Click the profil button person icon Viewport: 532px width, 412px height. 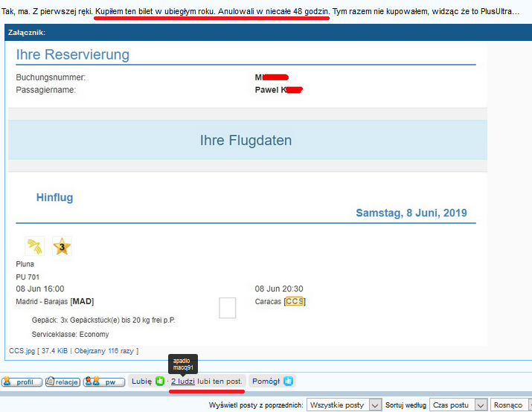click(7, 382)
